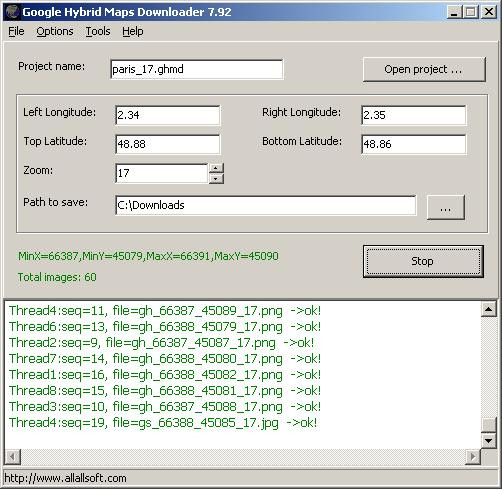The width and height of the screenshot is (502, 489).
Task: Minimize the Google Hybrid Maps Downloader window
Action: tap(454, 12)
